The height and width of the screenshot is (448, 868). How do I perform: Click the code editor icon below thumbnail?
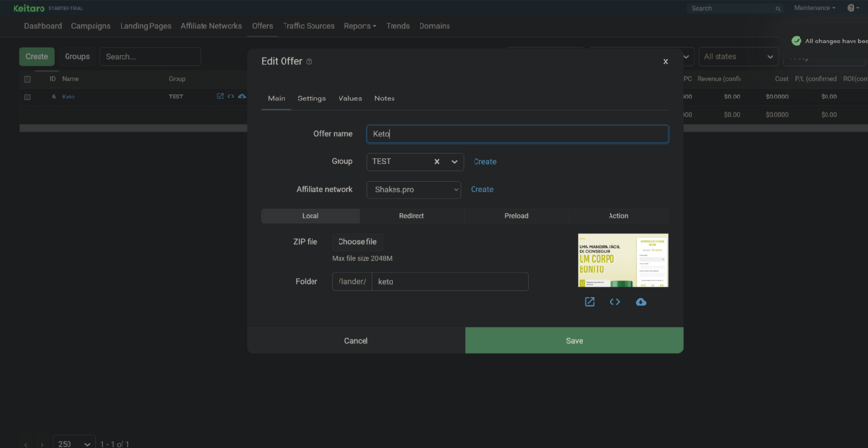(615, 302)
